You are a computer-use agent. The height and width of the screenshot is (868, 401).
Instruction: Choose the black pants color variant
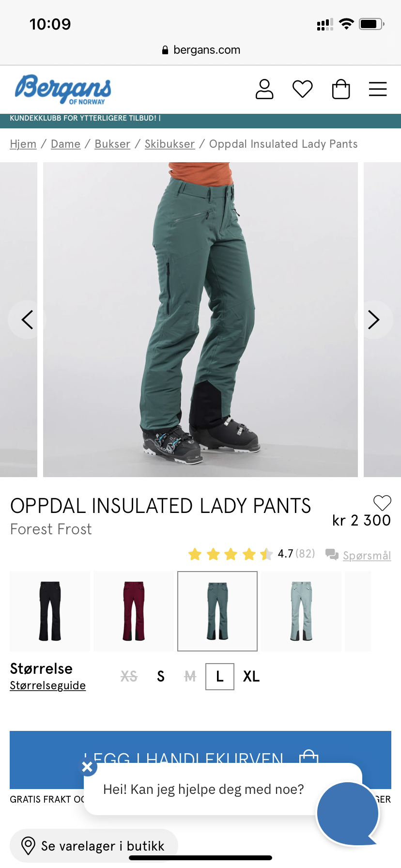coord(50,611)
